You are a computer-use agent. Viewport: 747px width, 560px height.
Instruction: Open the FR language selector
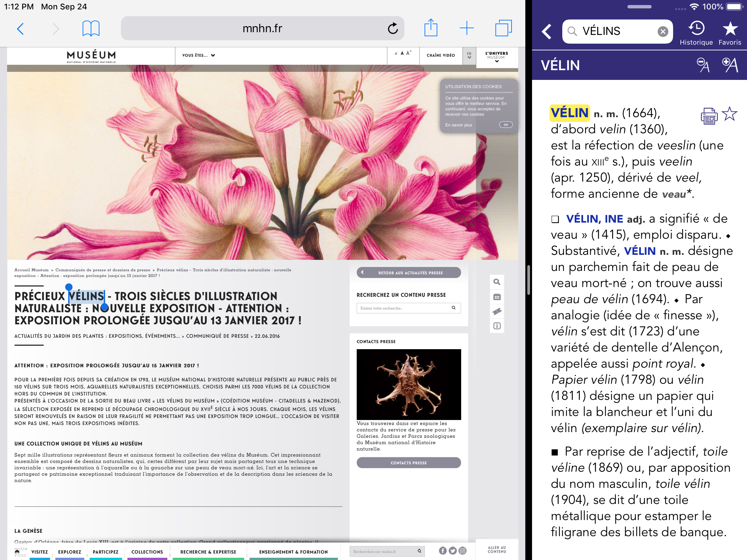pyautogui.click(x=469, y=55)
